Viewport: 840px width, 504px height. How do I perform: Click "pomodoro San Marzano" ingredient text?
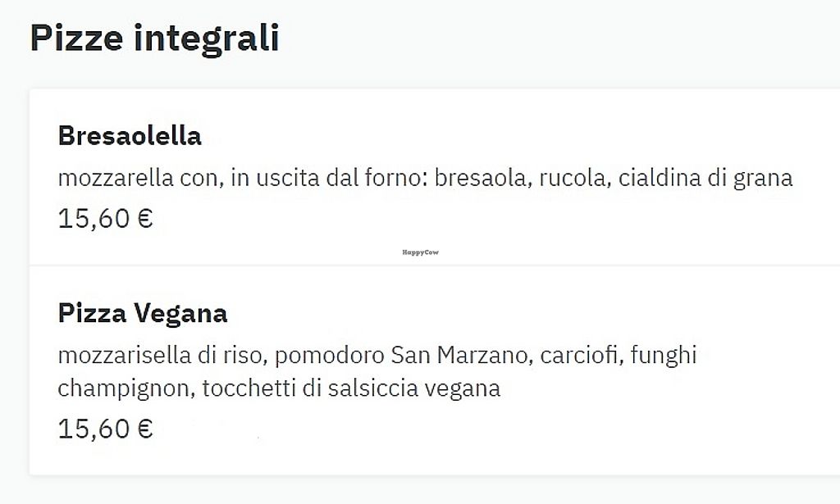point(404,356)
